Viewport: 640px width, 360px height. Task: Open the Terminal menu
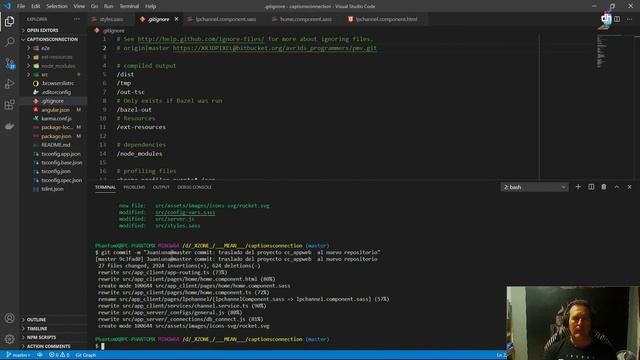129,6
